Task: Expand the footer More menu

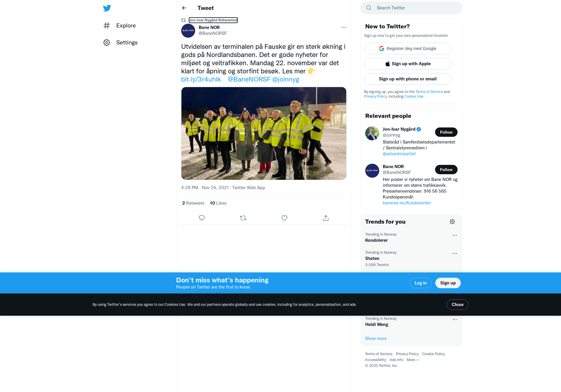Action: click(x=413, y=360)
